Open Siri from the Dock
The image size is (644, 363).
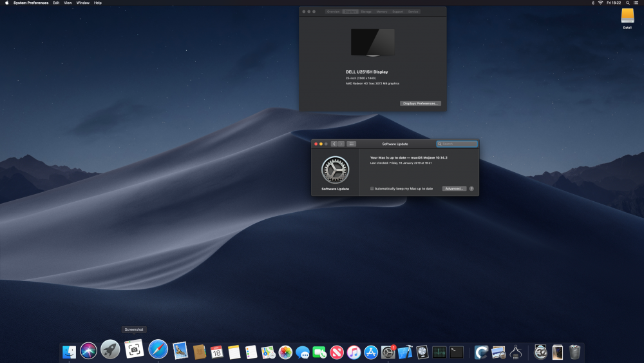pos(88,351)
